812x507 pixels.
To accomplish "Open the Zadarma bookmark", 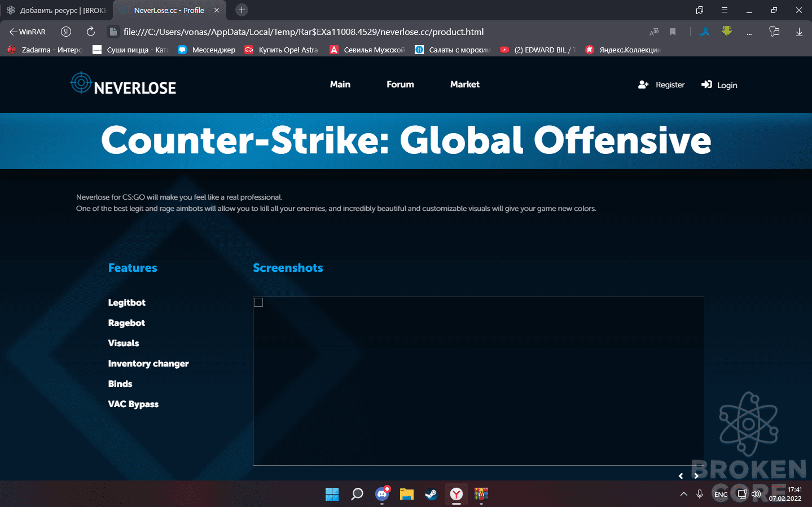I will pyautogui.click(x=45, y=50).
